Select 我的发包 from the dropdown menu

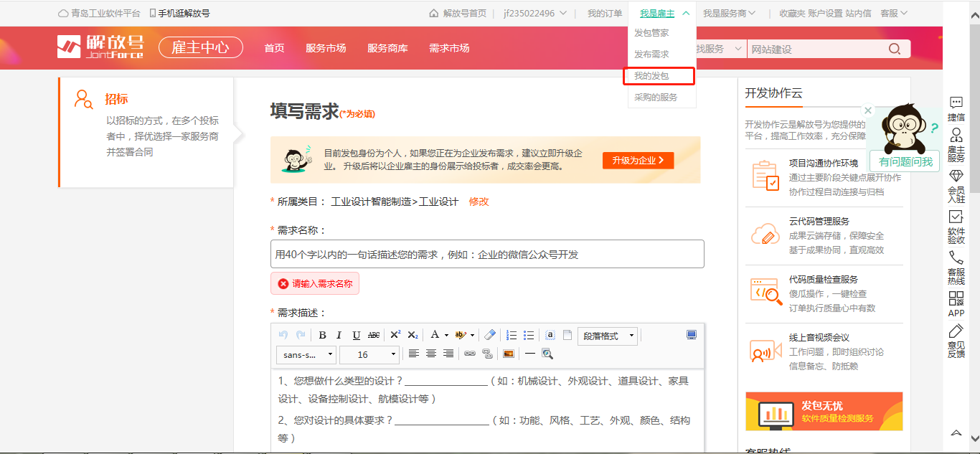click(659, 76)
